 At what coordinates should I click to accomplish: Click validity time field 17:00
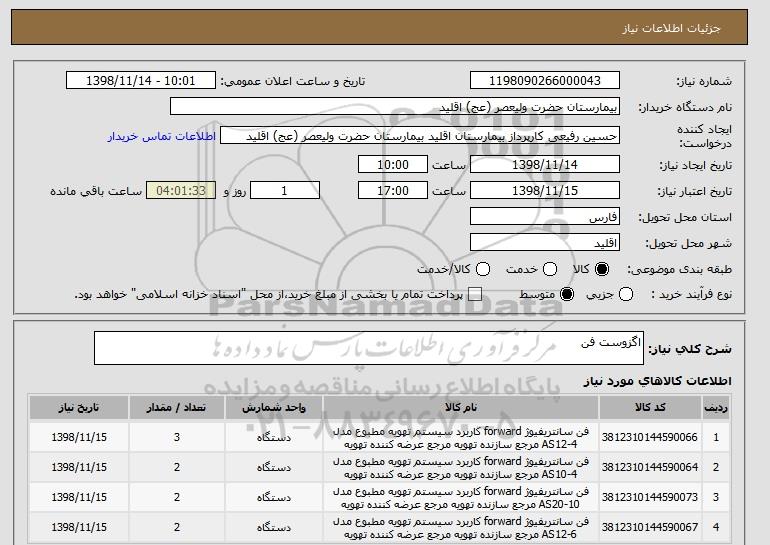(x=393, y=191)
